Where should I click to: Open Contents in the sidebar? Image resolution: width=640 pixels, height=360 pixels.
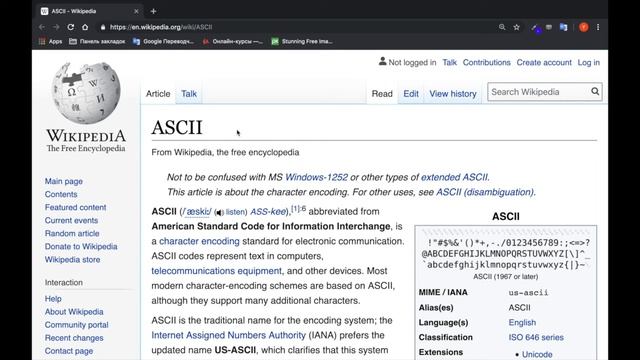tap(61, 194)
